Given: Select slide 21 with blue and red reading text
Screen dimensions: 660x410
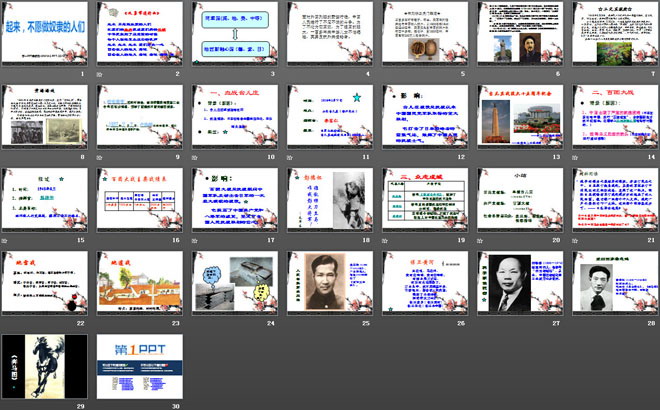Looking at the screenshot, I should [x=615, y=200].
